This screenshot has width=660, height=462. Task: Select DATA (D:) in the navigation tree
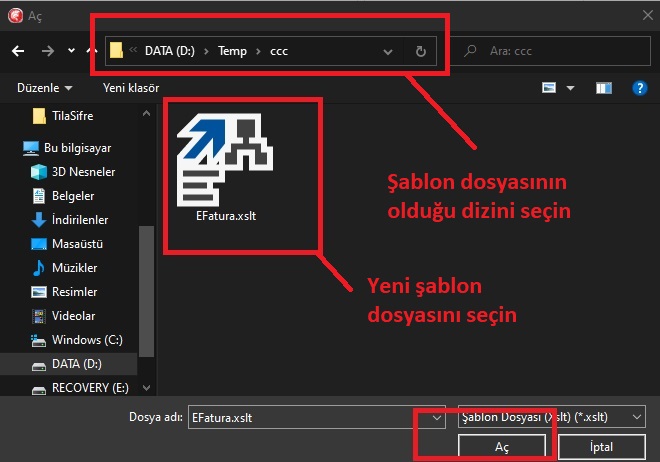76,363
